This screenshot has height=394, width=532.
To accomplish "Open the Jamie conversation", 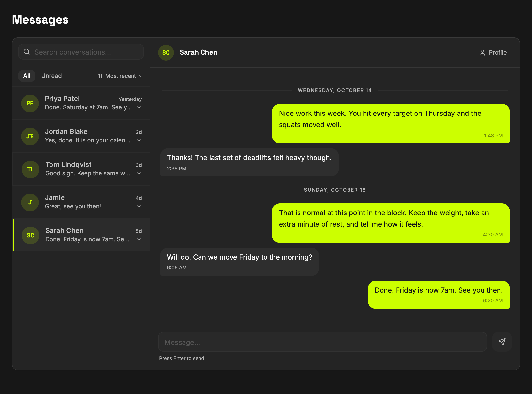I will coord(81,202).
